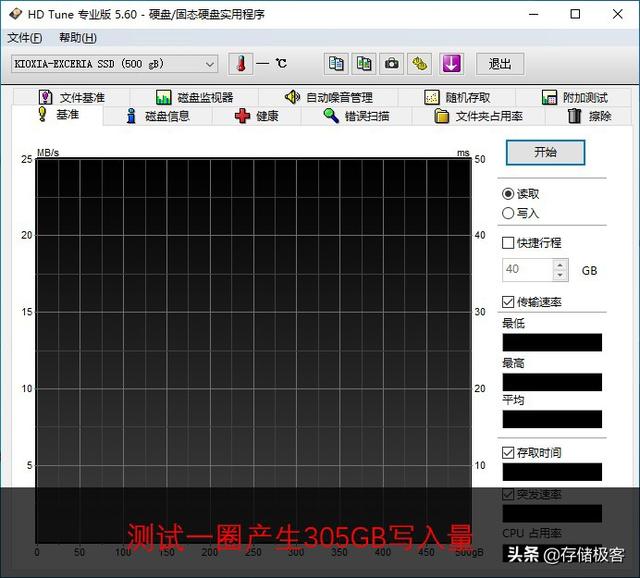Toggle the 存取时间 access time checkbox

(x=508, y=453)
